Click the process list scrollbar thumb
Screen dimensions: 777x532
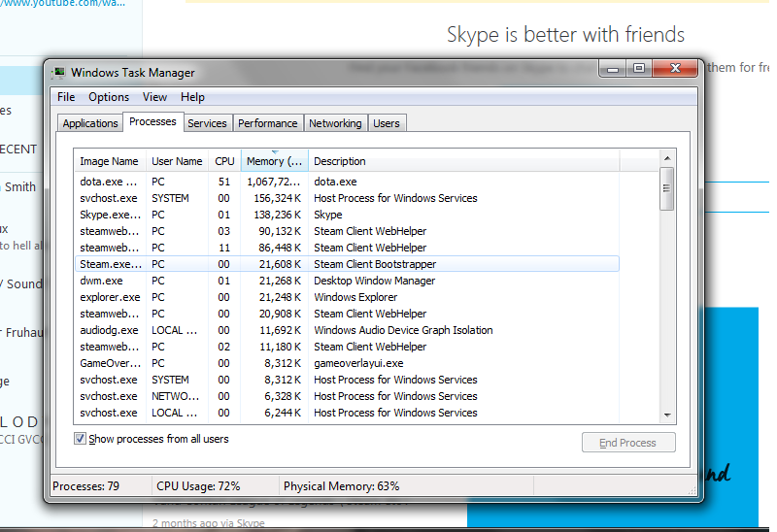point(667,188)
